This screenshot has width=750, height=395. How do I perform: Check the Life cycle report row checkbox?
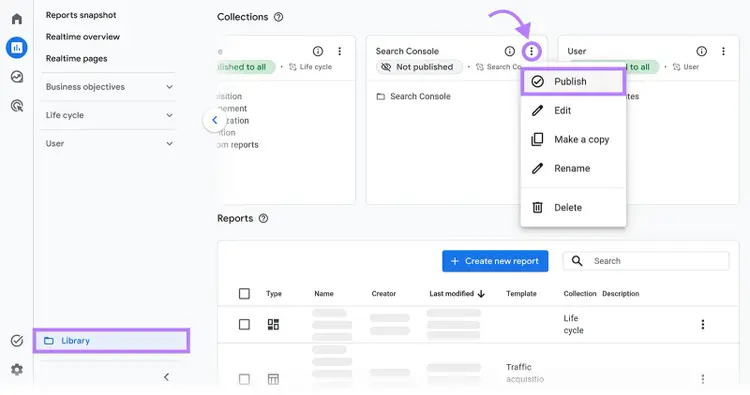tap(244, 324)
